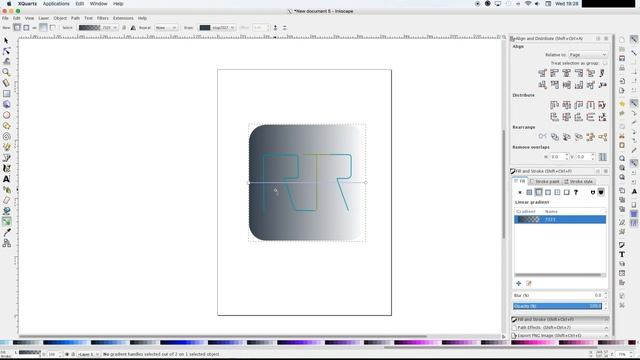Open gradient Select dropdown in toolbar
The width and height of the screenshot is (640, 360).
click(98, 28)
